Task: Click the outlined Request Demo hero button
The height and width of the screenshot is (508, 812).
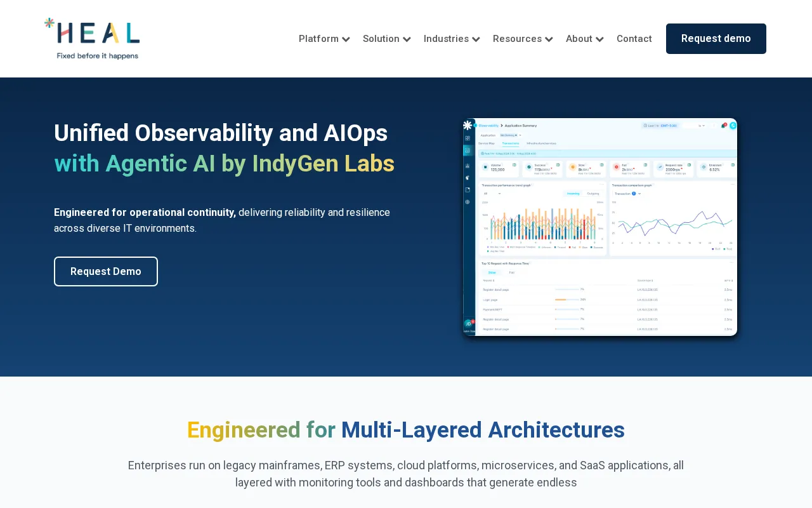Action: pyautogui.click(x=106, y=272)
